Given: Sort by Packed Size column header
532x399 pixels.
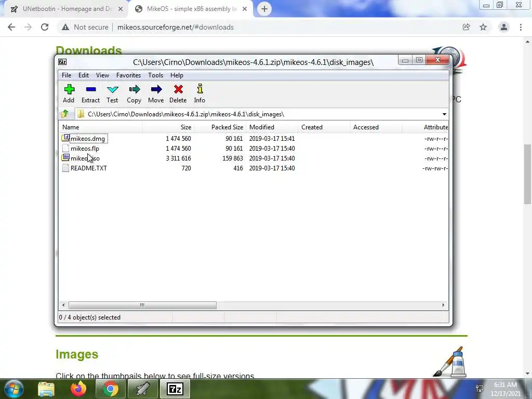Looking at the screenshot, I should [x=220, y=127].
